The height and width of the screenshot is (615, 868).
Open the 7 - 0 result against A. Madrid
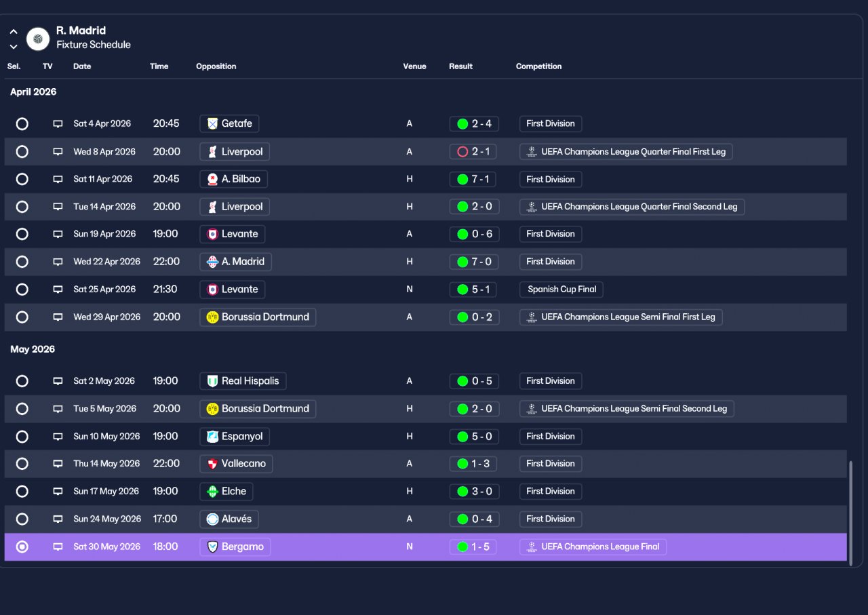[474, 262]
